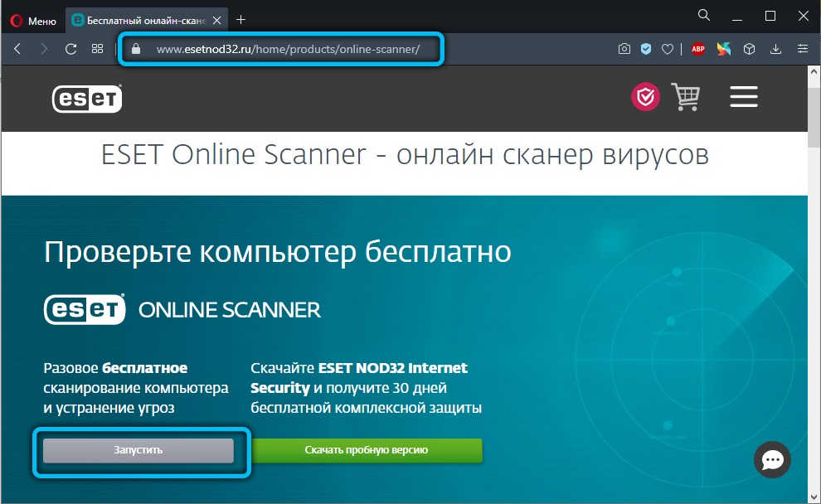
Task: Take a snapshot with the camera icon
Action: [x=624, y=50]
